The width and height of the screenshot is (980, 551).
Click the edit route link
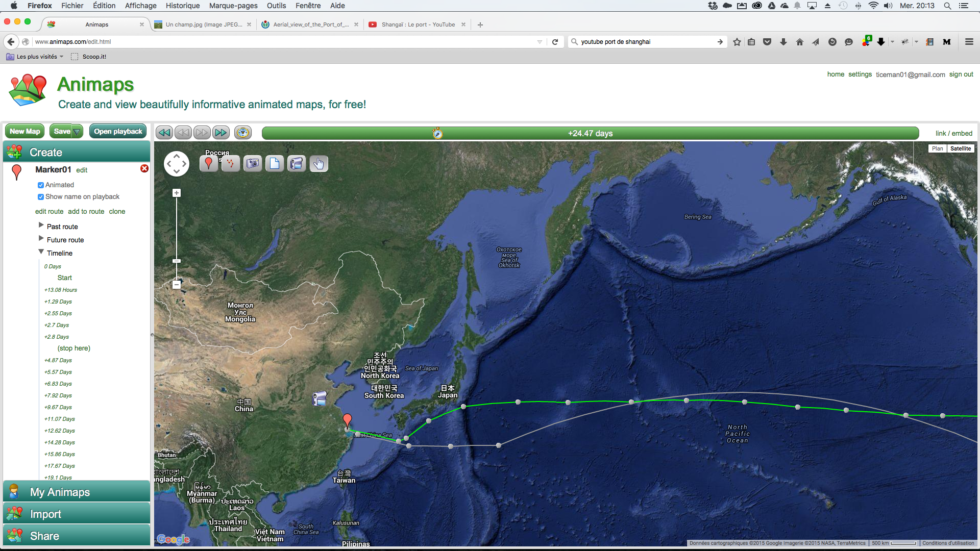49,212
